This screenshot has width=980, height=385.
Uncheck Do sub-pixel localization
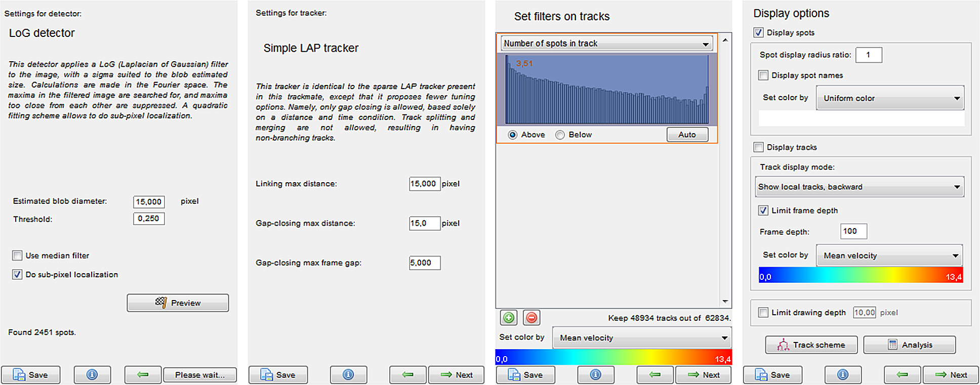[18, 275]
